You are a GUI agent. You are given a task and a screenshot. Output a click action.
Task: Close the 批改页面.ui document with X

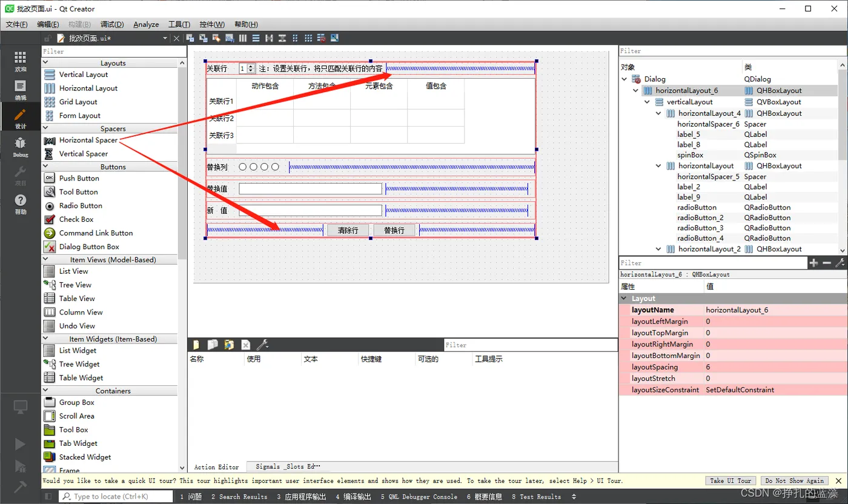point(176,38)
